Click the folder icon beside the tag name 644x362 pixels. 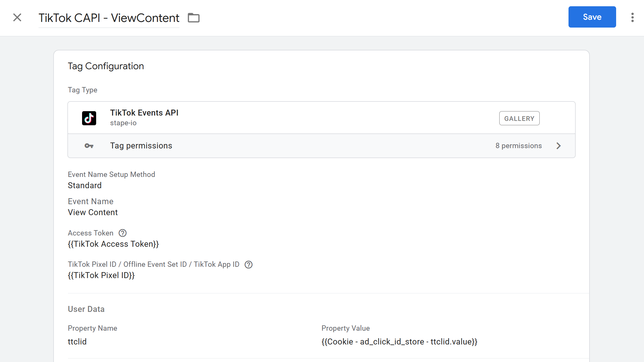click(194, 18)
